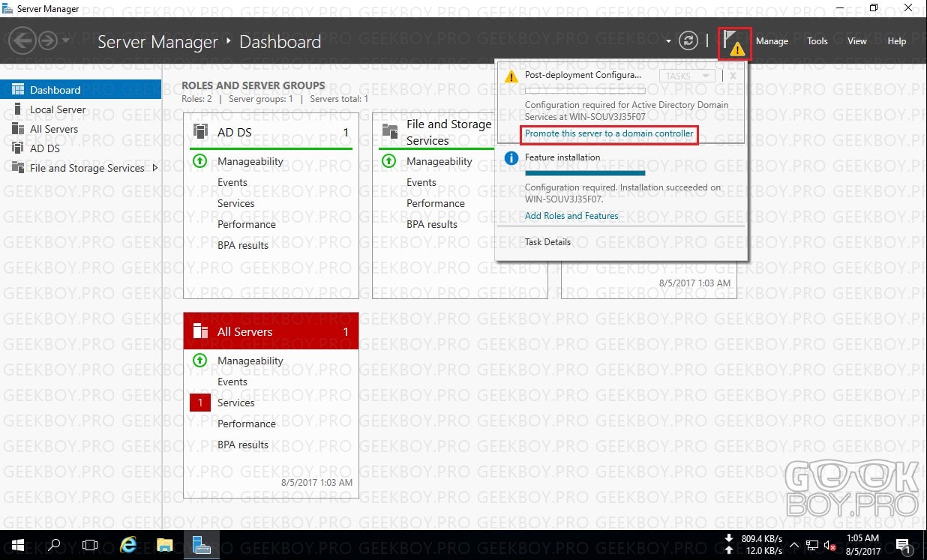This screenshot has height=560, width=927.
Task: Refresh the Server Manager dashboard
Action: pos(688,41)
